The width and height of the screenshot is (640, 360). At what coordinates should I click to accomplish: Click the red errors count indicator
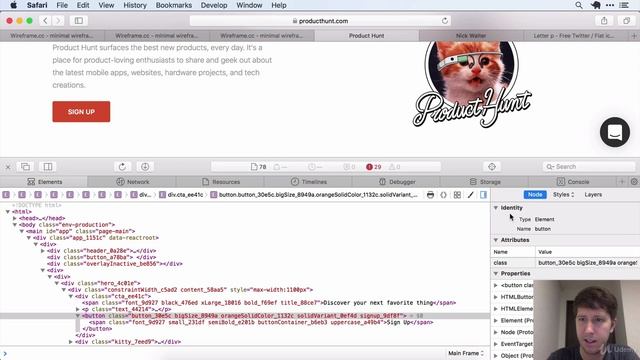click(373, 167)
